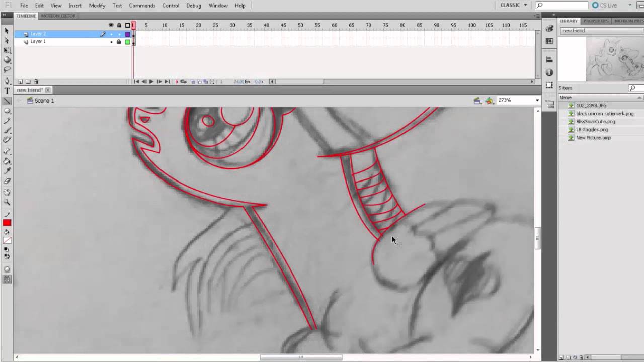
Task: Lock or unlock all layers header icon
Action: coord(119,25)
